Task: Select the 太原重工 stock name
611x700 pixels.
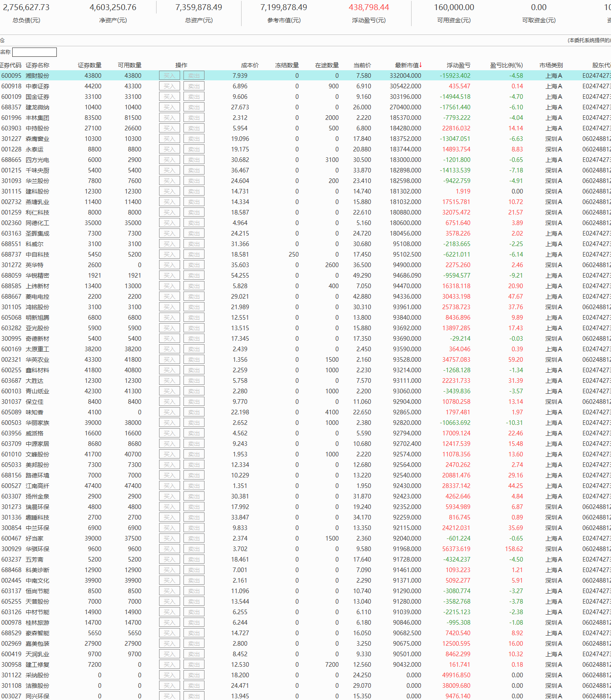Action: pyautogui.click(x=37, y=349)
